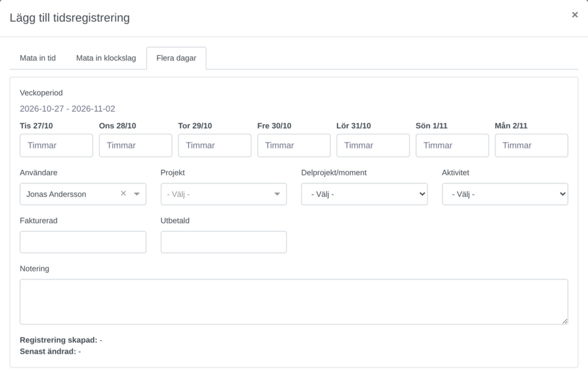Click the Användare field label
The width and height of the screenshot is (588, 372).
(x=39, y=172)
